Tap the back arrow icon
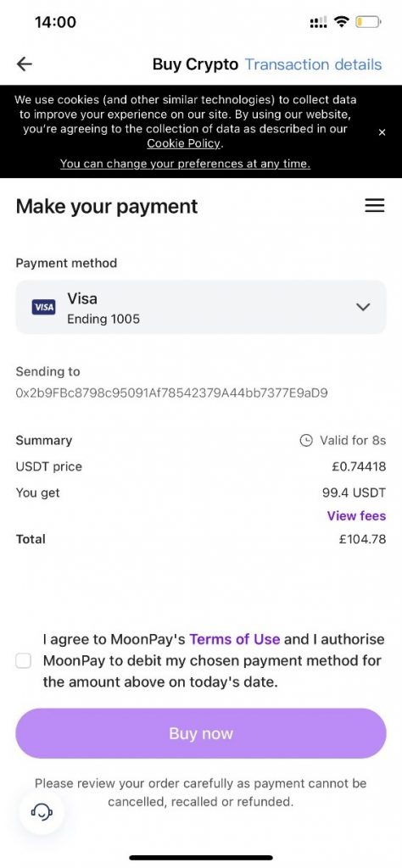The width and height of the screenshot is (402, 868). (25, 64)
